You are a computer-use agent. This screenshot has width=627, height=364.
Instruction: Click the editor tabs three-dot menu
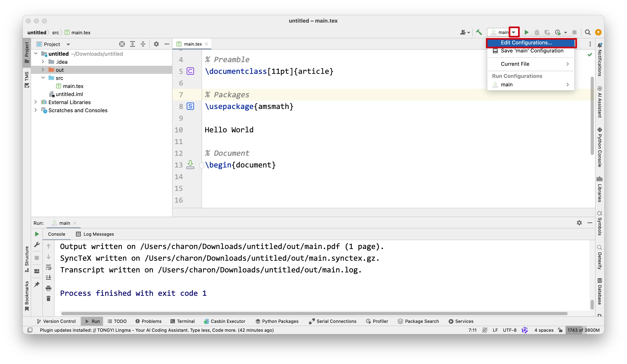tap(590, 44)
